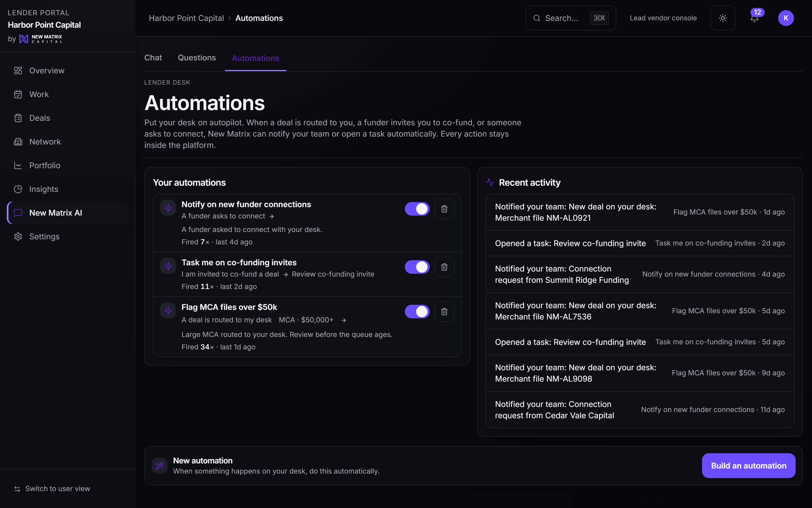Screen dimensions: 812x508
Task: Open activity Merchant file NM-AL0921
Action: 640,212
